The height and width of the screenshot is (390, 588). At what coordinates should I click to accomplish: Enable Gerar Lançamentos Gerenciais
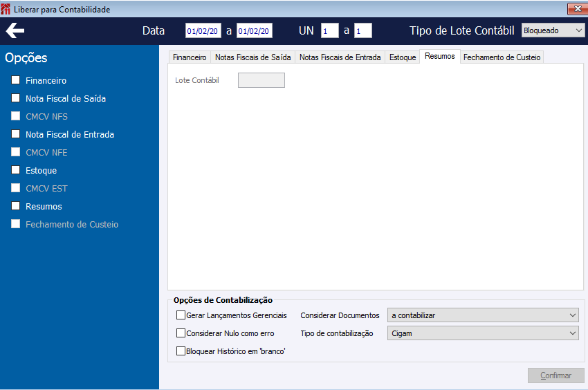181,315
